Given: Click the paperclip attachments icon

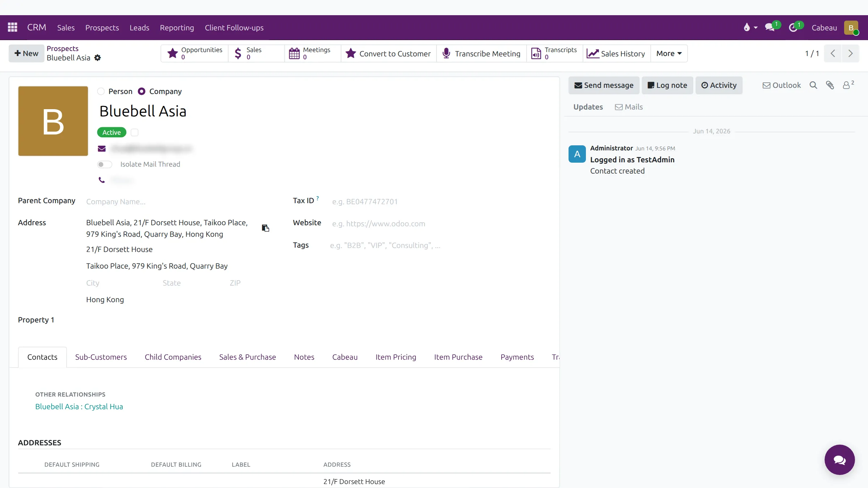Looking at the screenshot, I should pos(830,85).
